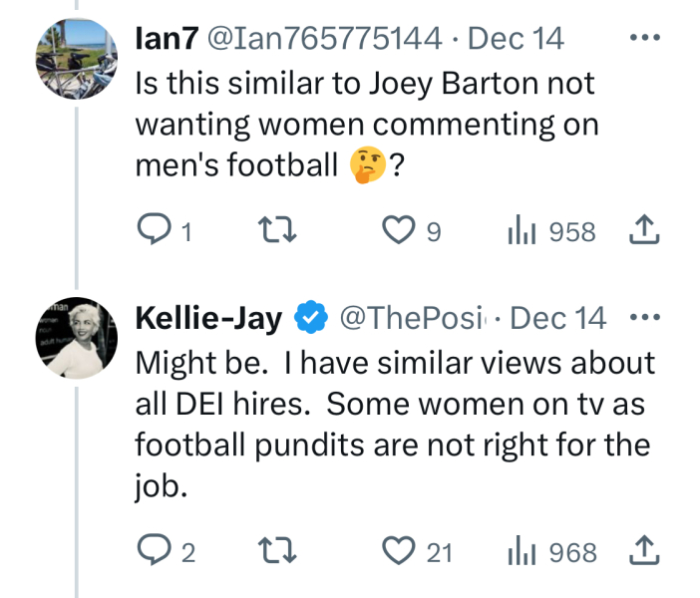The height and width of the screenshot is (598, 700).
Task: Share Kellie-Jay's tweet
Action: tap(644, 550)
